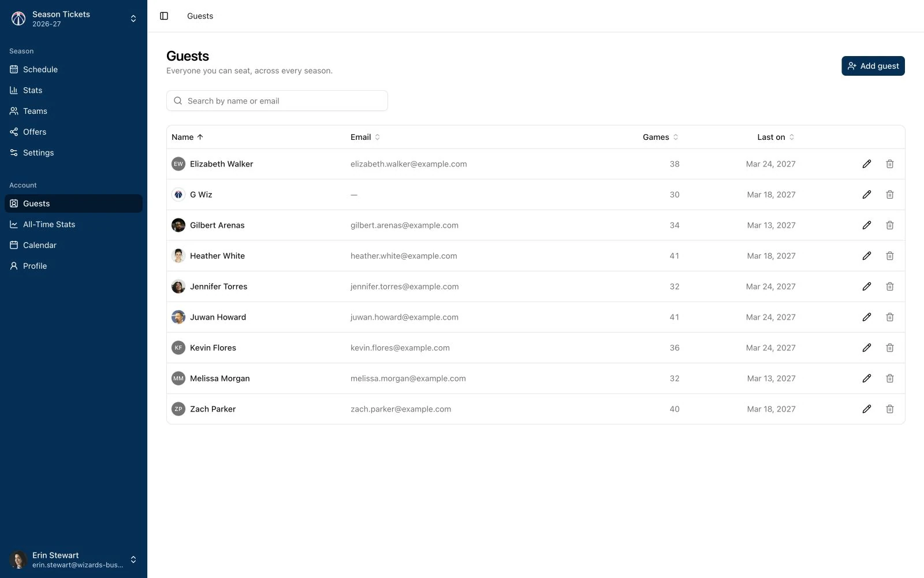This screenshot has height=578, width=924.
Task: Click juwan.howard@example.com email
Action: point(404,317)
